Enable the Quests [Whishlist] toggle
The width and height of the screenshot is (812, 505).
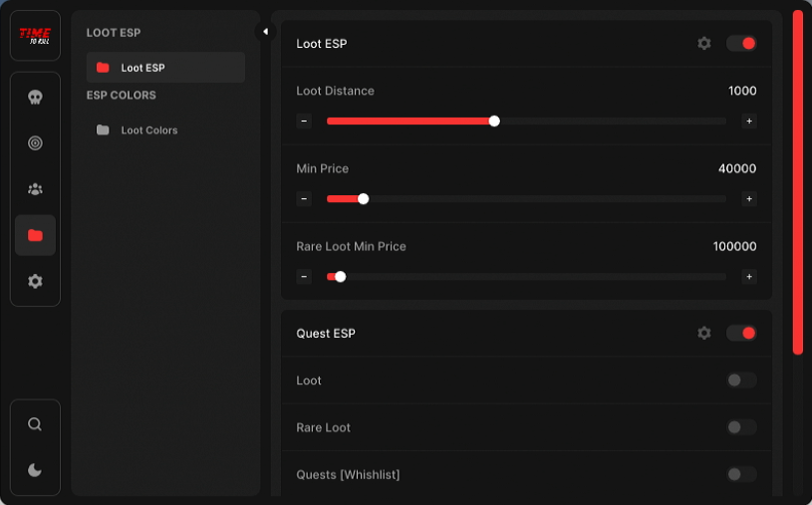(741, 474)
